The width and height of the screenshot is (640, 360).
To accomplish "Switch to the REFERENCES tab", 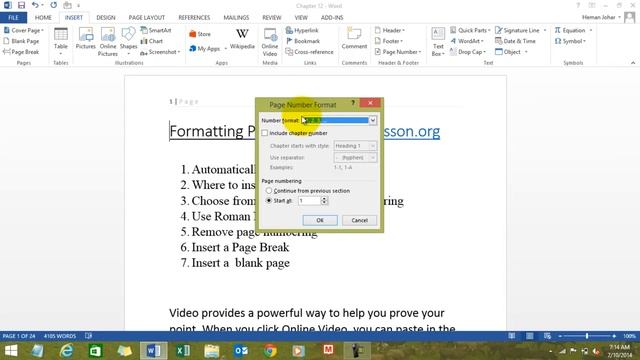I will [194, 18].
